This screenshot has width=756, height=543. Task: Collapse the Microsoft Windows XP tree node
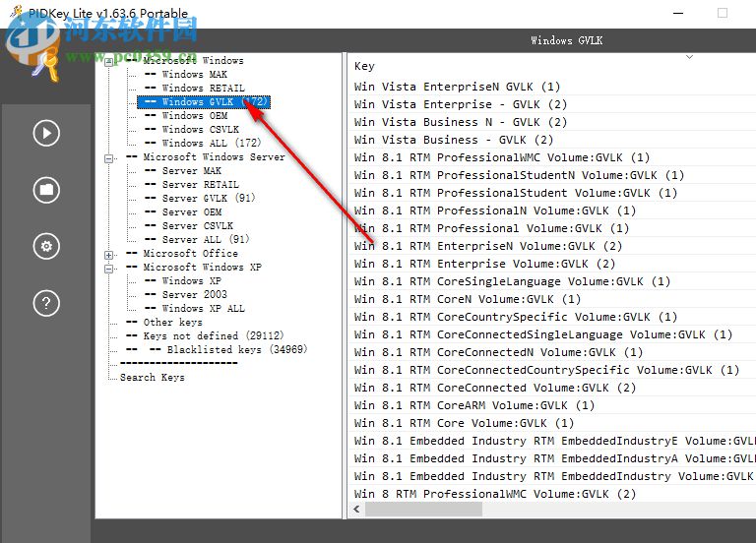click(x=109, y=269)
